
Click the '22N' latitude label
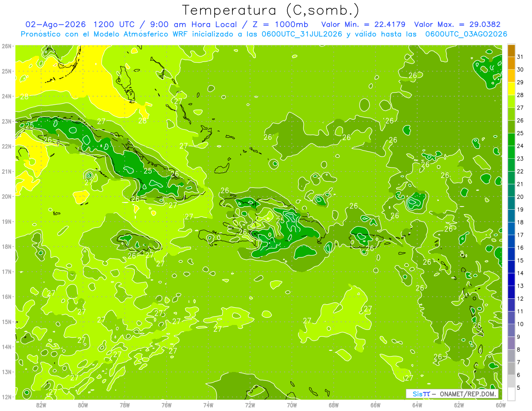click(7, 146)
